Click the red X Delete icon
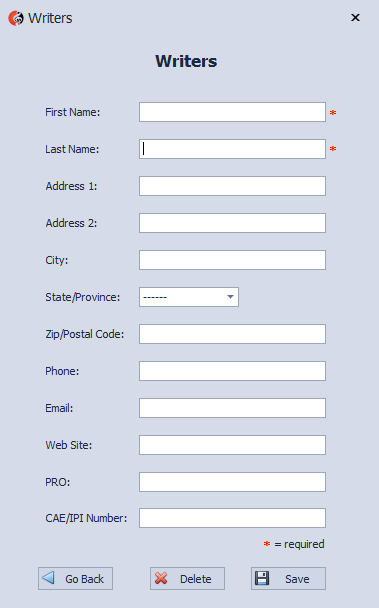 (x=161, y=578)
